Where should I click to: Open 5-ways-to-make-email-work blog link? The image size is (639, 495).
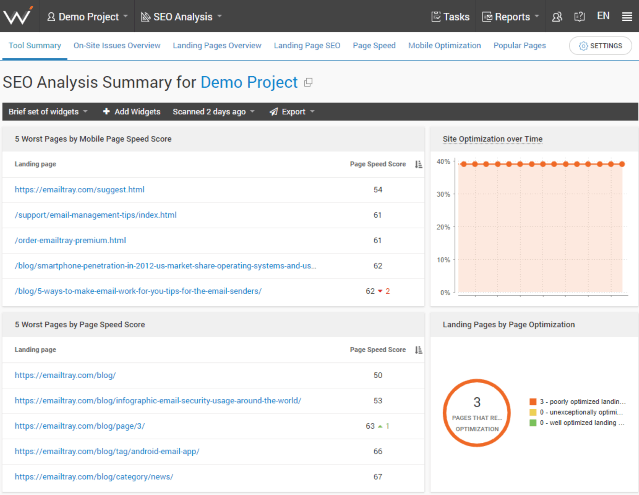click(x=138, y=291)
